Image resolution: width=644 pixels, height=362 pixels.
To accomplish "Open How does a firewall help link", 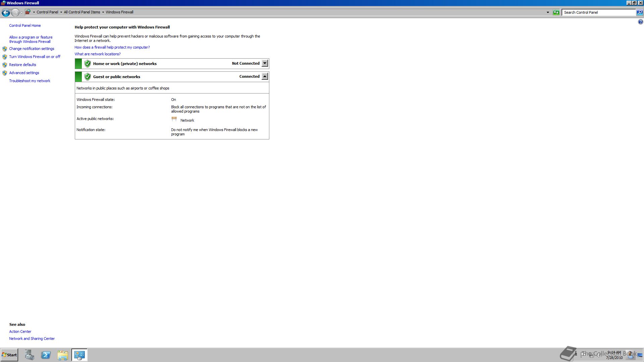I will [112, 47].
